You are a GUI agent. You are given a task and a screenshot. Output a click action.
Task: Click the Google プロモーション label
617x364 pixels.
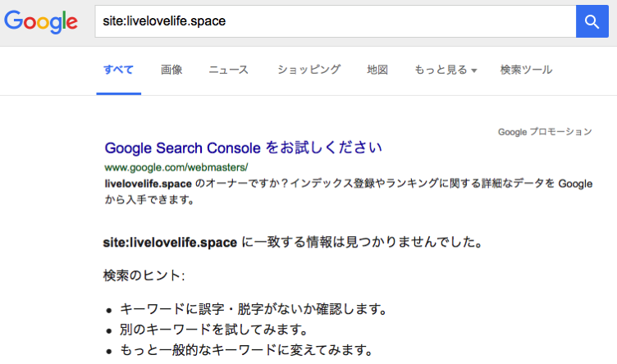coord(545,132)
